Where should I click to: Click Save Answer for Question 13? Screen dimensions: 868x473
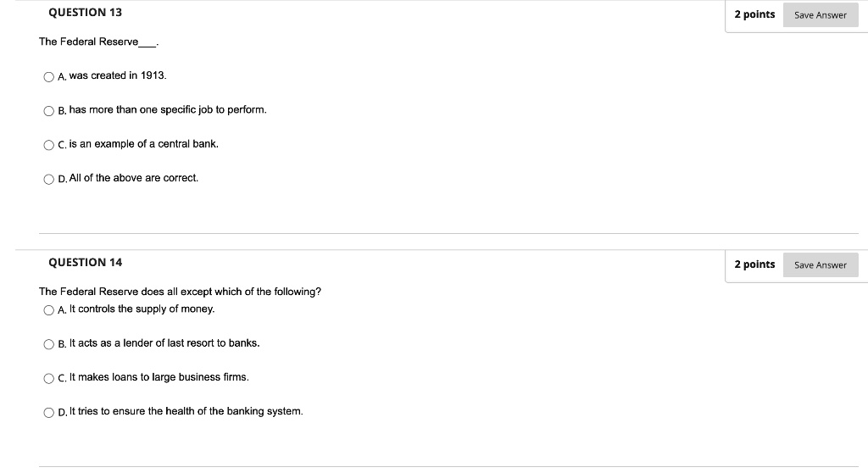[x=820, y=15]
